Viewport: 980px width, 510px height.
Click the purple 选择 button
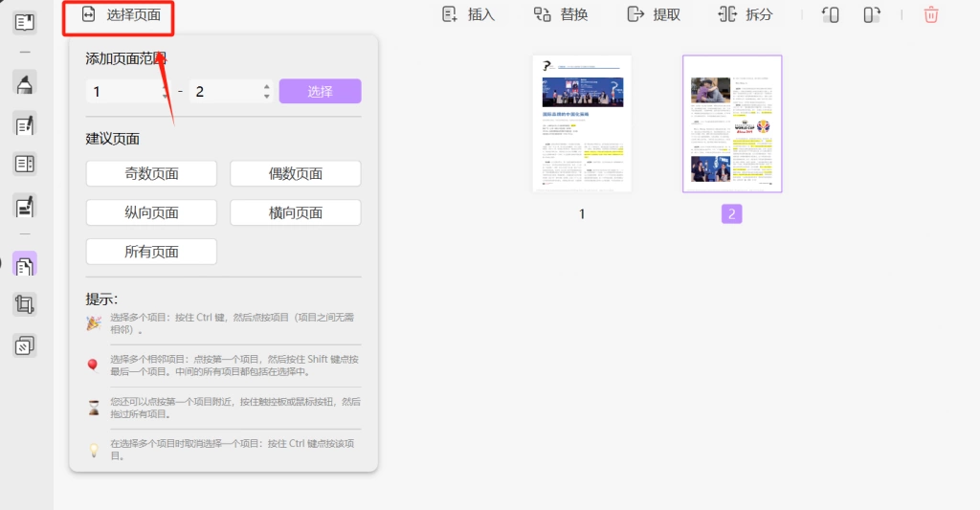(320, 91)
